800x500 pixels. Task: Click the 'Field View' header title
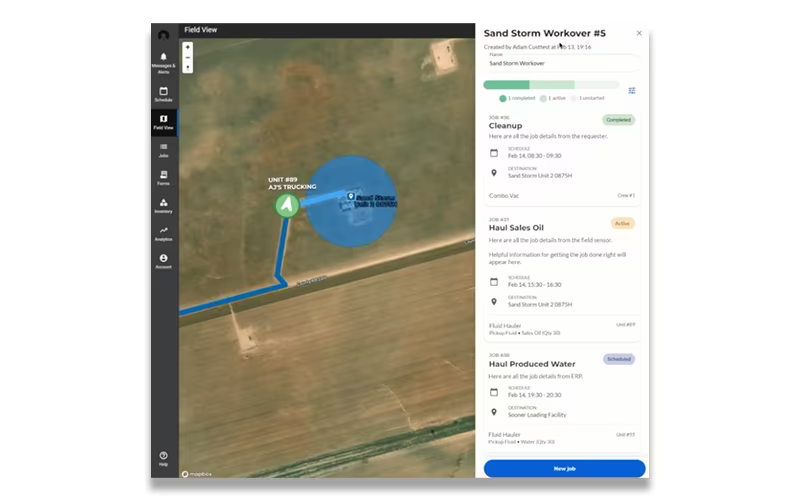(201, 30)
